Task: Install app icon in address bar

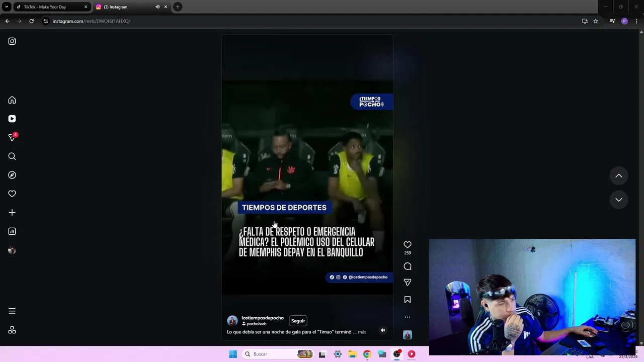Action: pyautogui.click(x=585, y=21)
